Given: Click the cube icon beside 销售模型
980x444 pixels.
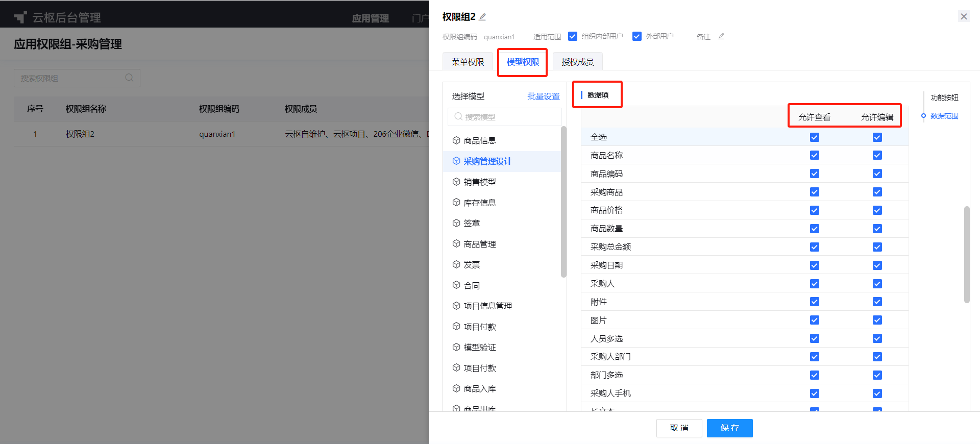Looking at the screenshot, I should pos(456,182).
